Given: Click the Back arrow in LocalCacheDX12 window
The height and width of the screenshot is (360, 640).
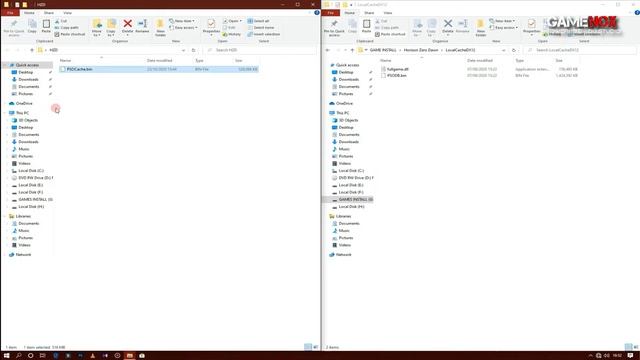Looking at the screenshot, I should 327,50.
